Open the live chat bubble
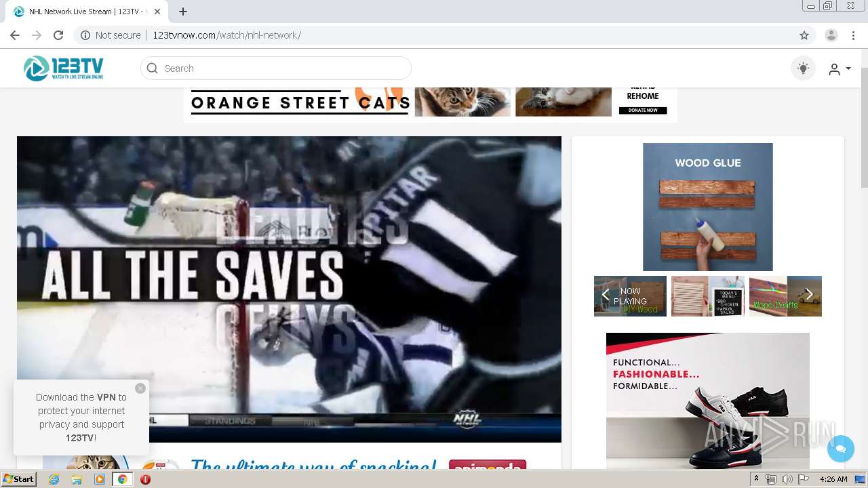 tap(841, 449)
